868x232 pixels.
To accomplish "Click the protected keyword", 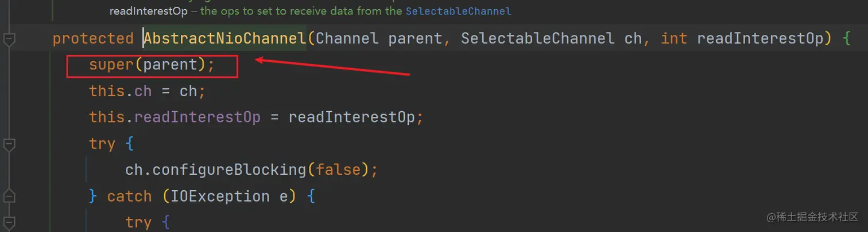I will pos(93,38).
